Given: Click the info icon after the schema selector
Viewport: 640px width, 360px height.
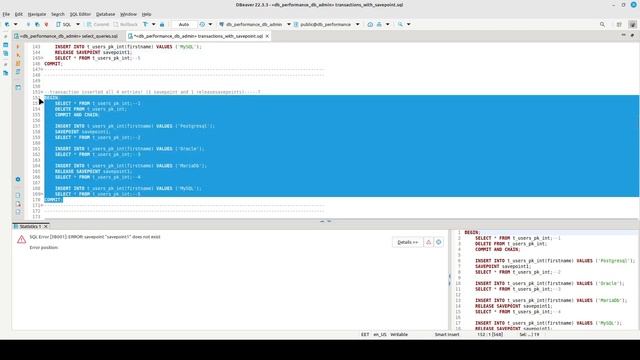Looking at the screenshot, I should pos(370,24).
